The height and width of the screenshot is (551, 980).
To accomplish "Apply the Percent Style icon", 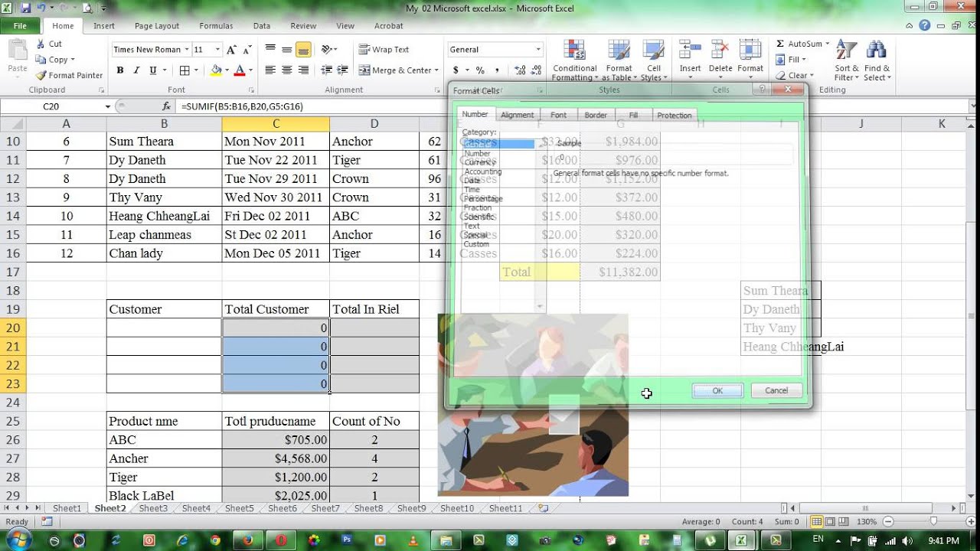I will pyautogui.click(x=480, y=70).
